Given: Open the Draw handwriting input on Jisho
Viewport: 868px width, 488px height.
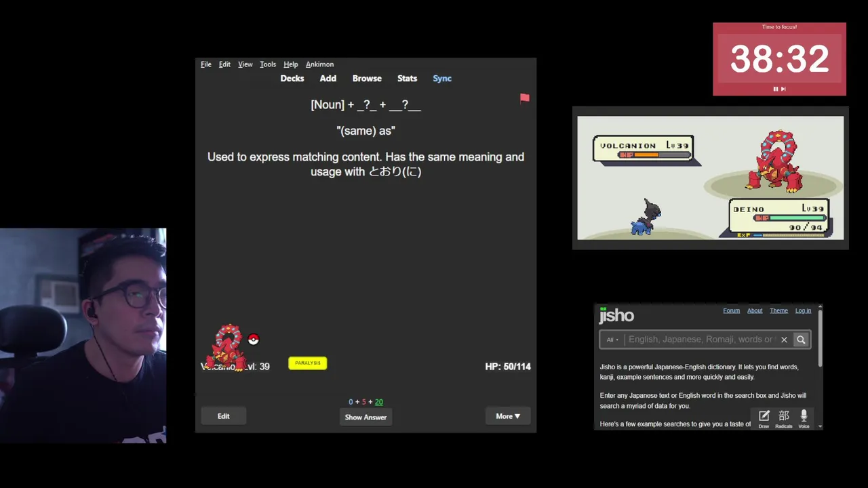Looking at the screenshot, I should (764, 418).
